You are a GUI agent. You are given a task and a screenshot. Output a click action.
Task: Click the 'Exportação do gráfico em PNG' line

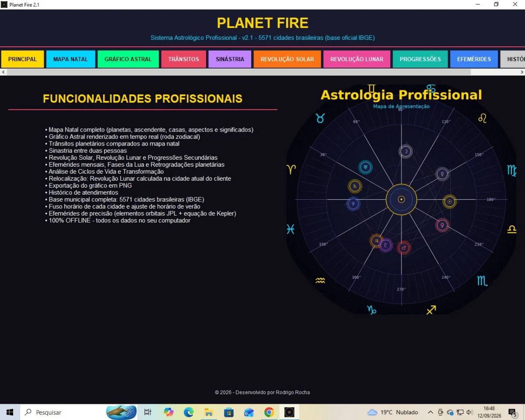click(88, 186)
